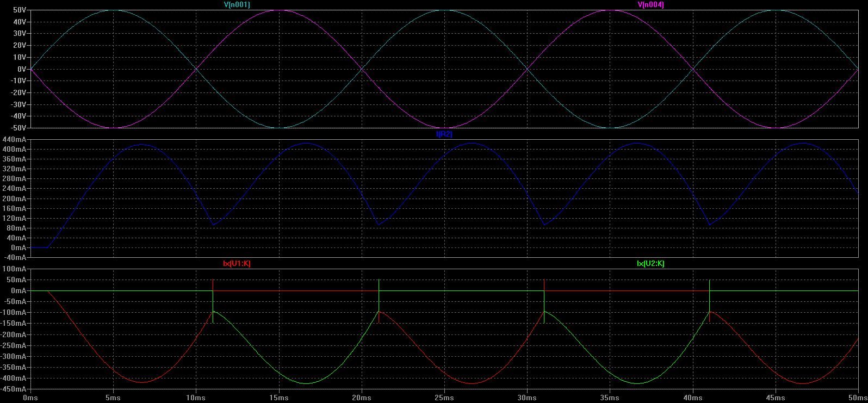Click the 50ms label on time axis
The width and height of the screenshot is (868, 403).
click(857, 398)
